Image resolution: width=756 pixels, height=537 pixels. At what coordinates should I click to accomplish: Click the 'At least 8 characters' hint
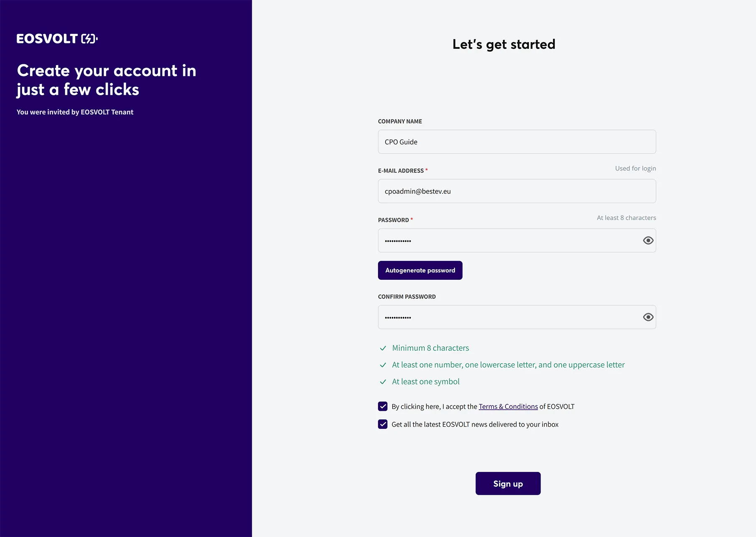pos(626,218)
